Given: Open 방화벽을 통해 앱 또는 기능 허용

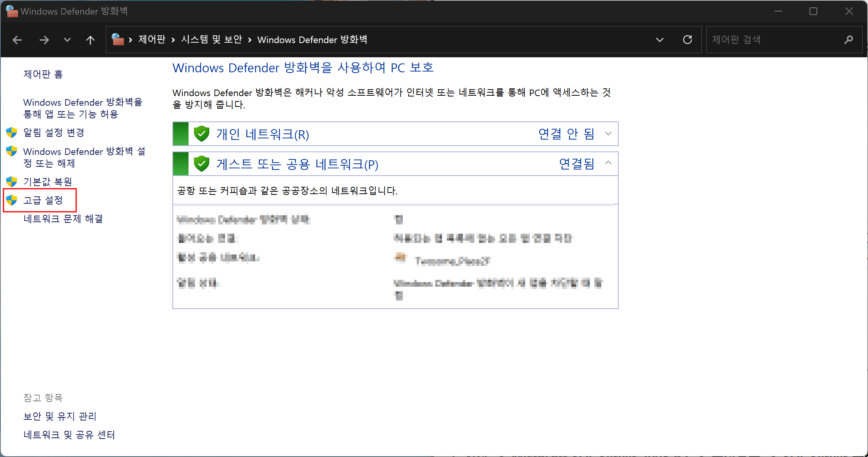Looking at the screenshot, I should pyautogui.click(x=83, y=108).
